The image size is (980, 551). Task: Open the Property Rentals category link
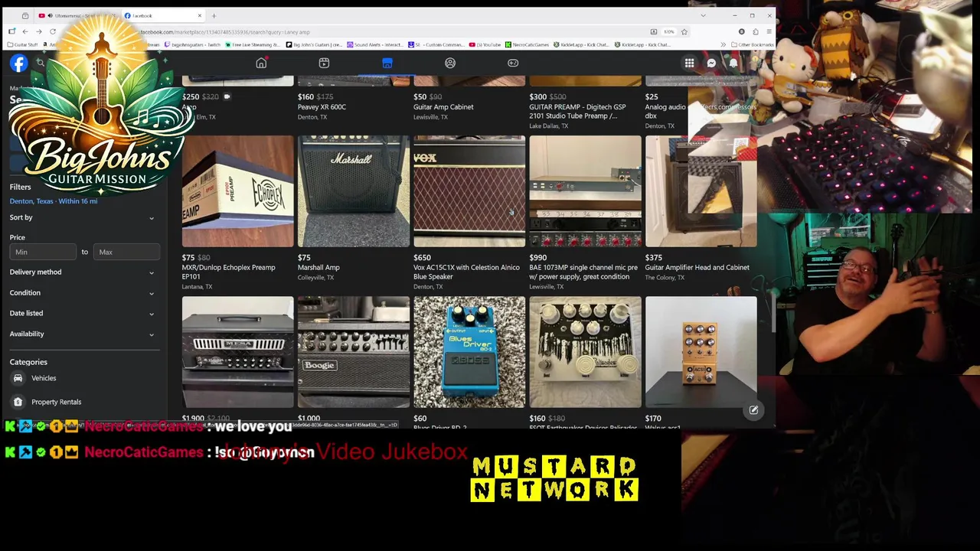[56, 402]
